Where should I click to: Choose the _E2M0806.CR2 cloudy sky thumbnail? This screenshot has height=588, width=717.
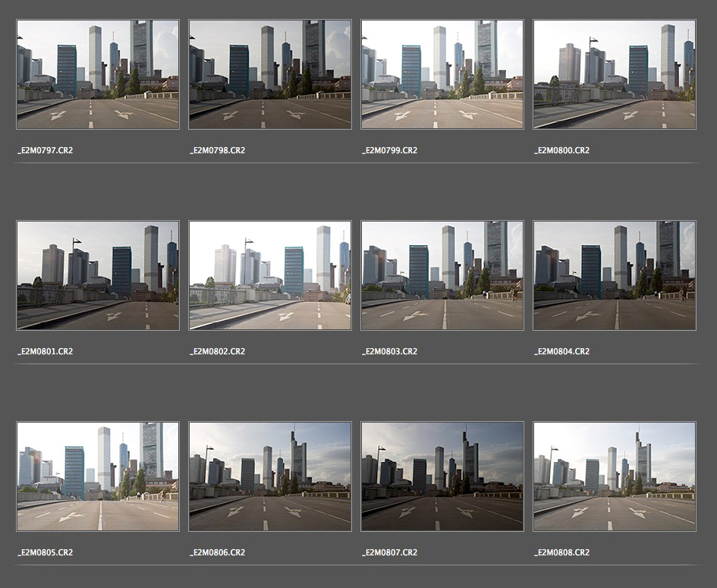point(270,476)
